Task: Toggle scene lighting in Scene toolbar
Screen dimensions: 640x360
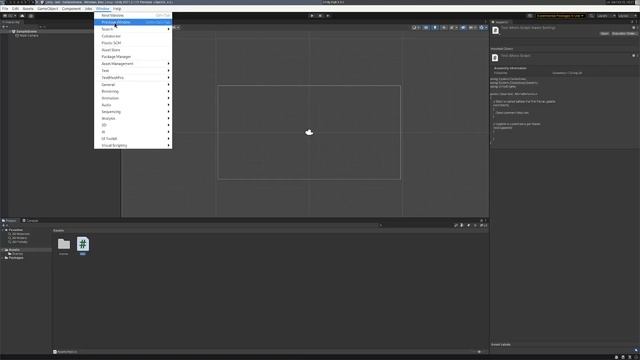Action: pyautogui.click(x=435, y=27)
